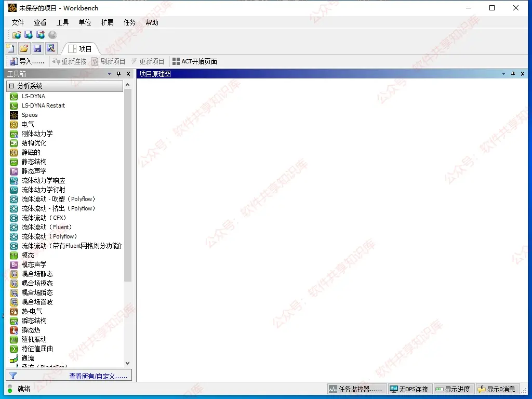Open the ACT开始页面
This screenshot has width=532, height=399.
click(x=195, y=61)
